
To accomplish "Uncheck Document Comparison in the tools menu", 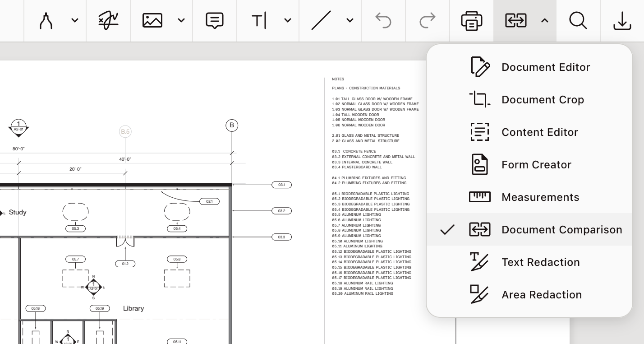I will 561,229.
